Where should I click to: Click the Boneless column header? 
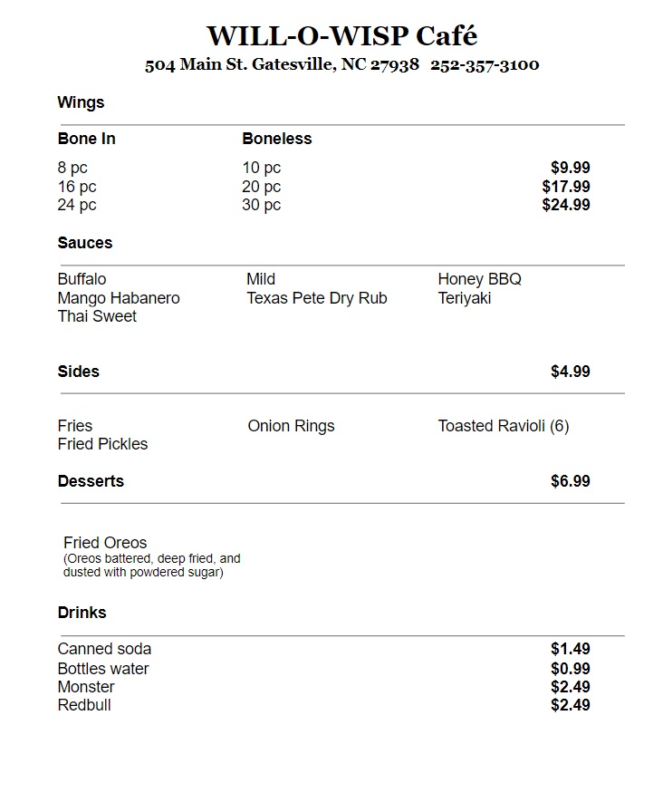[x=276, y=139]
